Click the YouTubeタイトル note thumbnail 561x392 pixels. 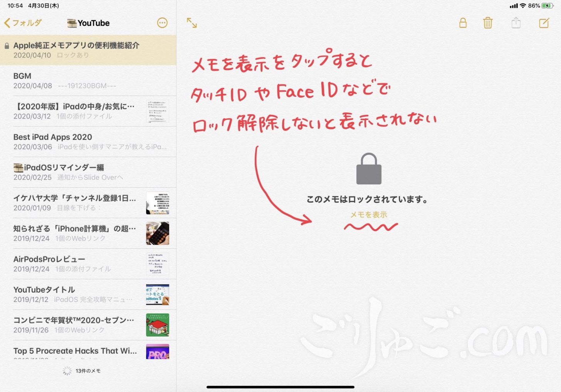(x=157, y=294)
